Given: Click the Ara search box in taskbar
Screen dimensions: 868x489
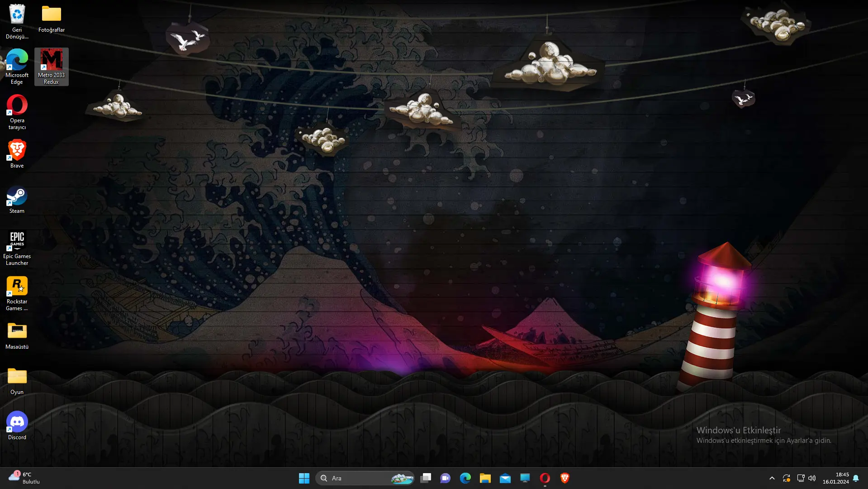Looking at the screenshot, I should (365, 478).
